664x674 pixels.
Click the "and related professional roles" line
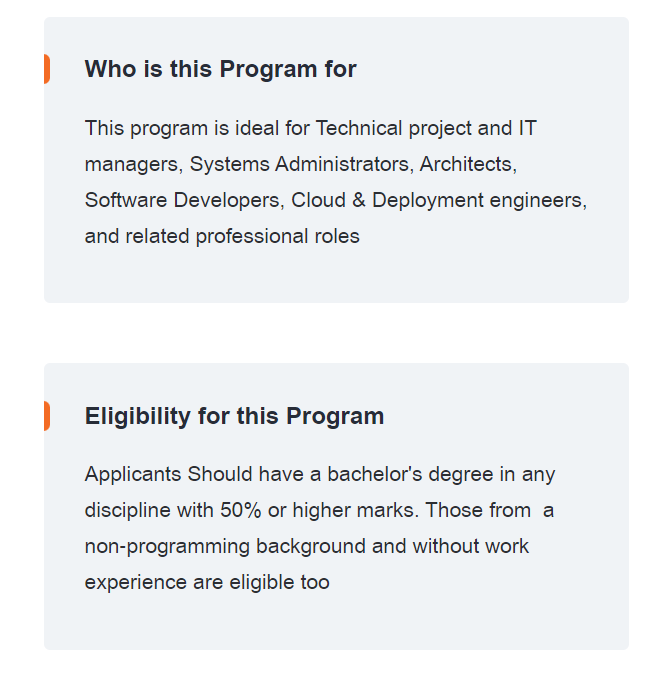click(222, 236)
